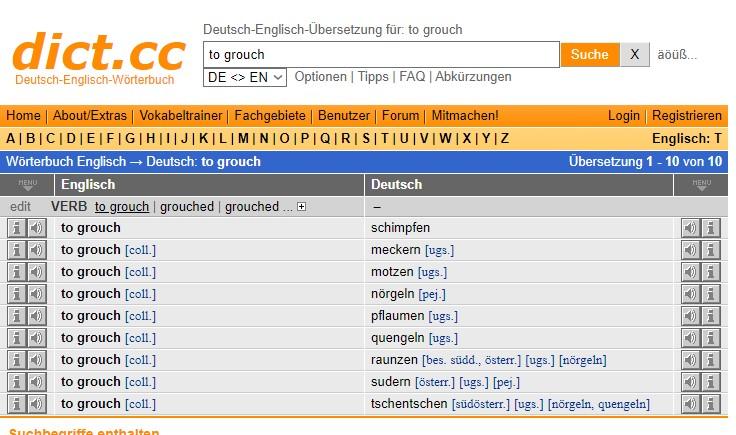Click the search field containing 'to grouch'
The image size is (736, 435).
(x=380, y=55)
